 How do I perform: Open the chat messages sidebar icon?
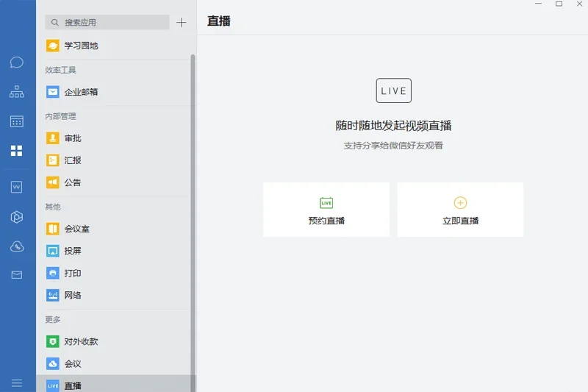pyautogui.click(x=16, y=63)
